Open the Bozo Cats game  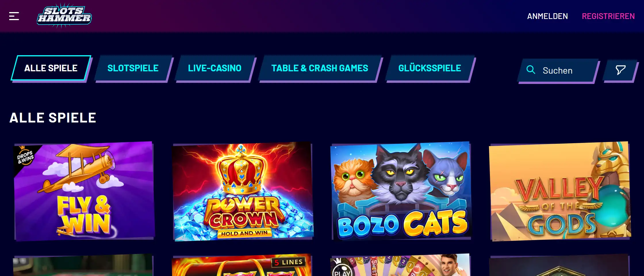[401, 191]
